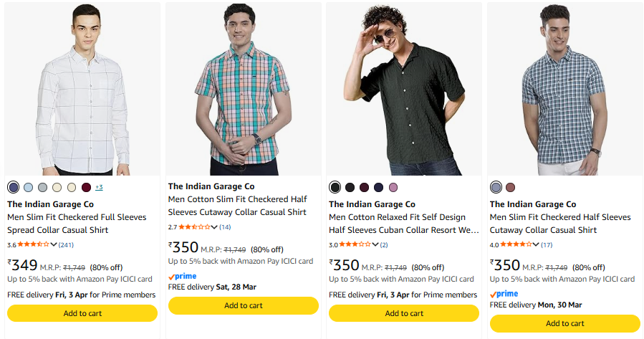Choose the navy blue swatch on first shirt
The width and height of the screenshot is (644, 339).
(13, 187)
